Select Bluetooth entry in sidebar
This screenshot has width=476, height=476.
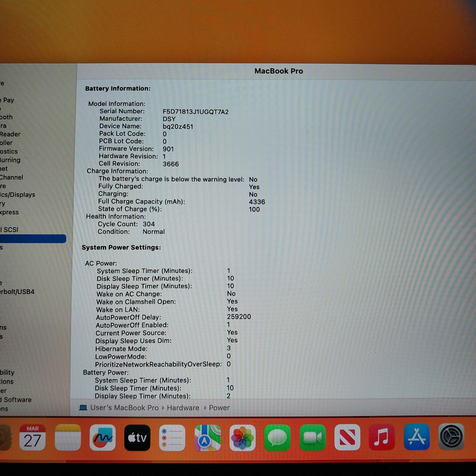(x=6, y=117)
